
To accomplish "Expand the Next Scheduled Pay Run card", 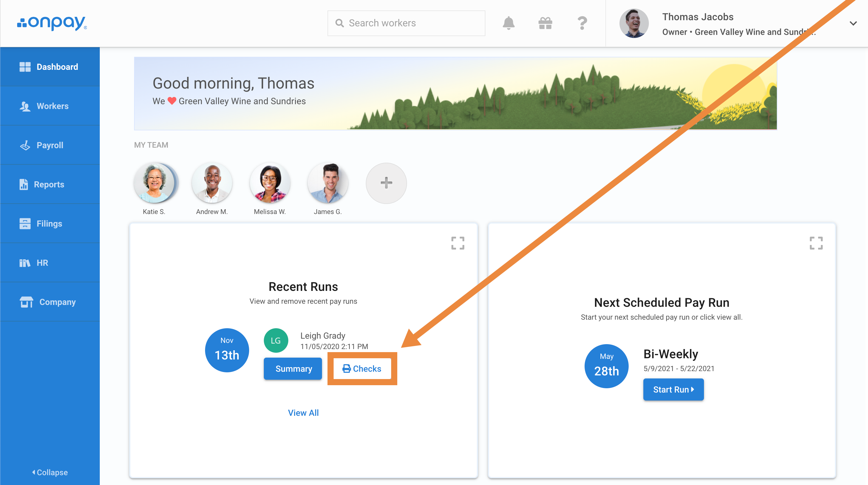I will (816, 243).
